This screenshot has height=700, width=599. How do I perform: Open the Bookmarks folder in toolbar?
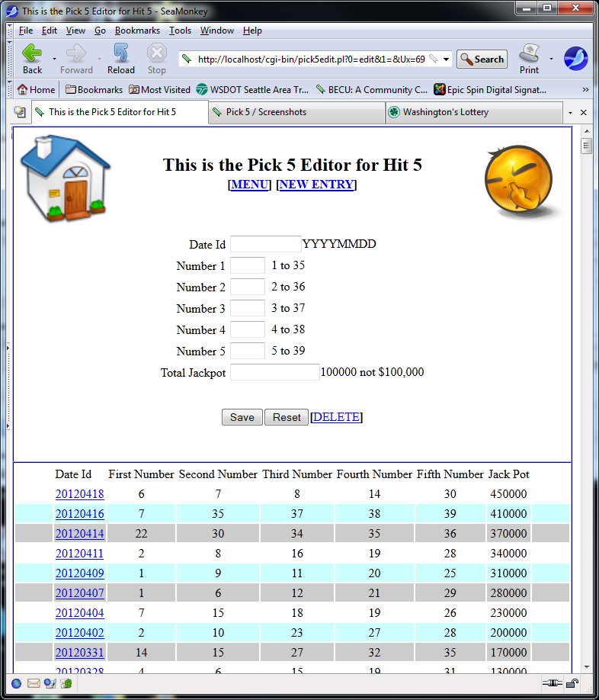[94, 90]
